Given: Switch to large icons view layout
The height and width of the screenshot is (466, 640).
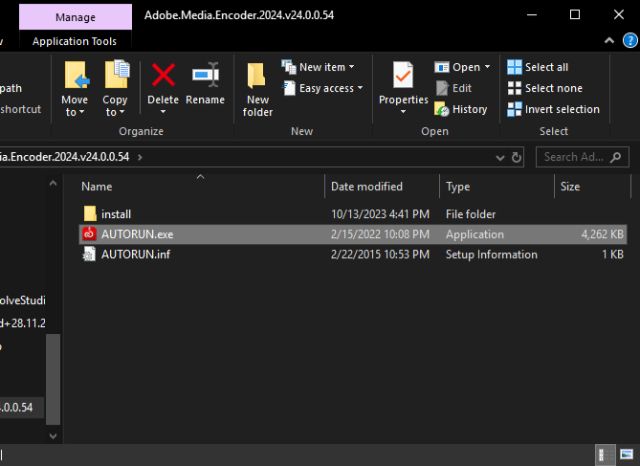Looking at the screenshot, I should coord(626,455).
